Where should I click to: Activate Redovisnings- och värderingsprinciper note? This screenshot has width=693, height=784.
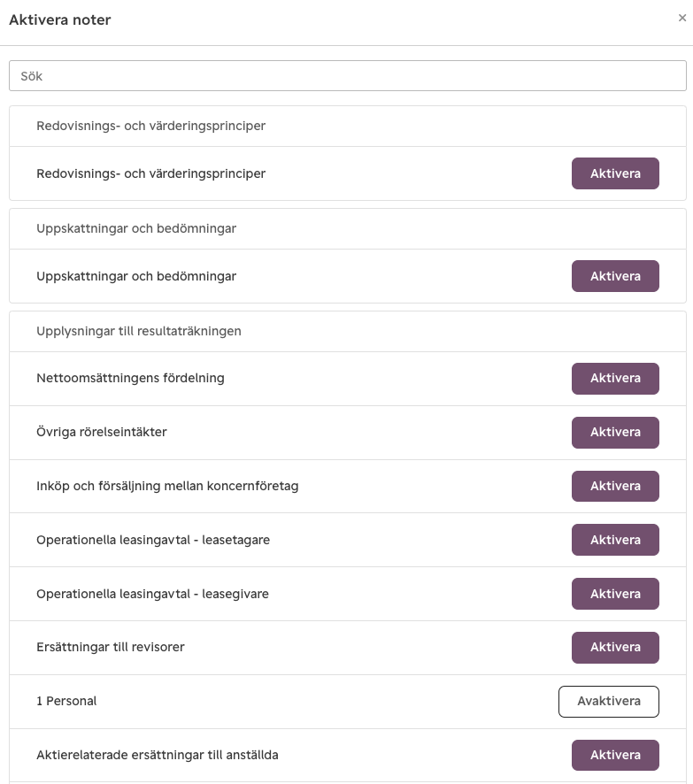coord(615,173)
